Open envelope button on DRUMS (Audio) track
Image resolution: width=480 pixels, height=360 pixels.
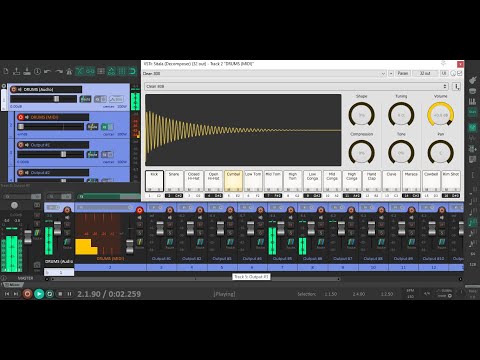[x=116, y=99]
